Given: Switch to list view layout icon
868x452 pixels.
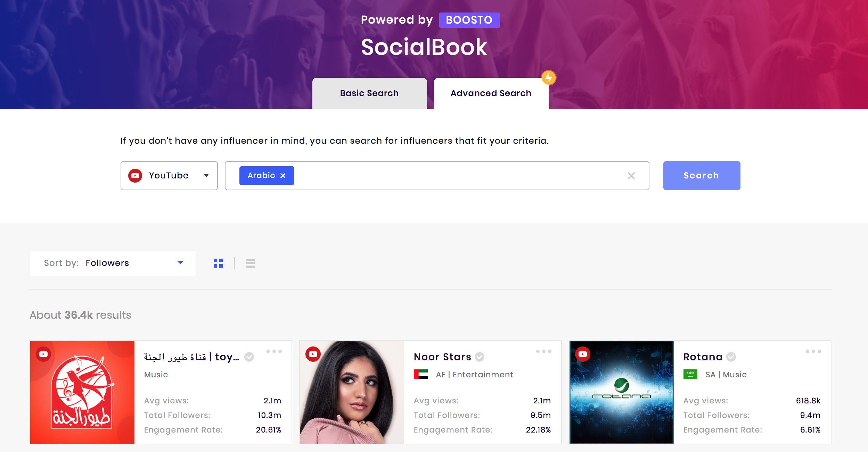Looking at the screenshot, I should 251,263.
